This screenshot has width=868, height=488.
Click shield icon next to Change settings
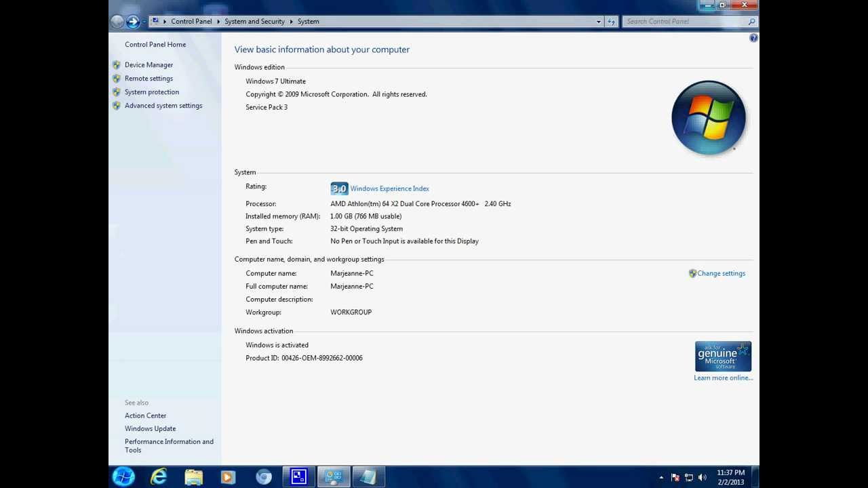click(692, 274)
